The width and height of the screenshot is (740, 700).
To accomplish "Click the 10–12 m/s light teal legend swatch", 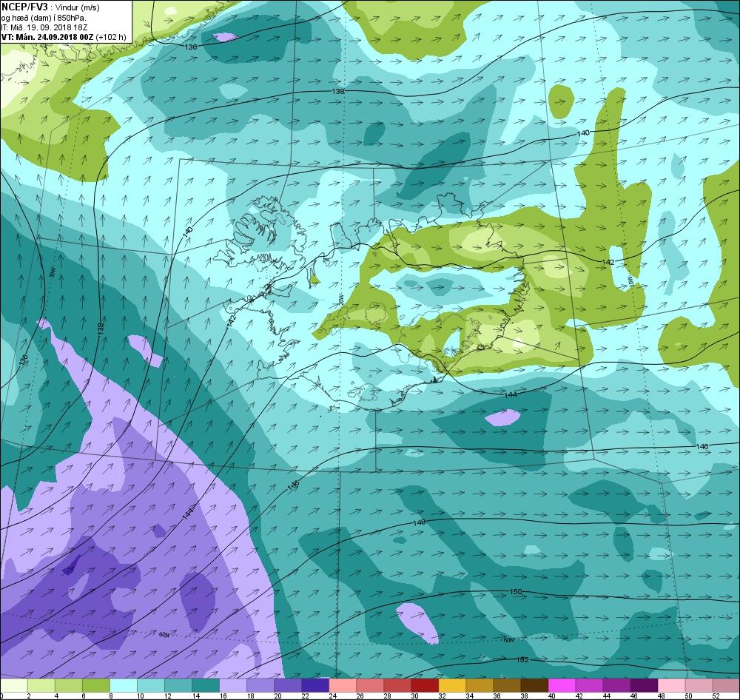I will (151, 685).
